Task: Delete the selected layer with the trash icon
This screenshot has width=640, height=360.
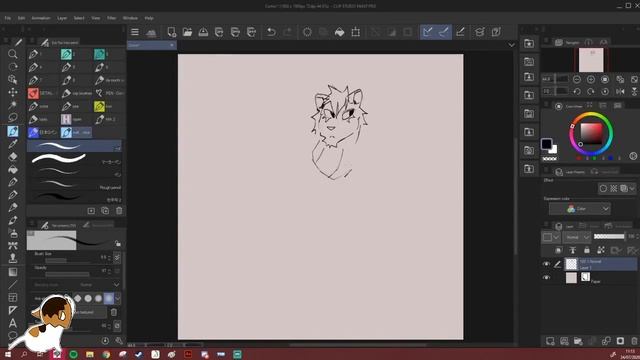Action: 634,341
